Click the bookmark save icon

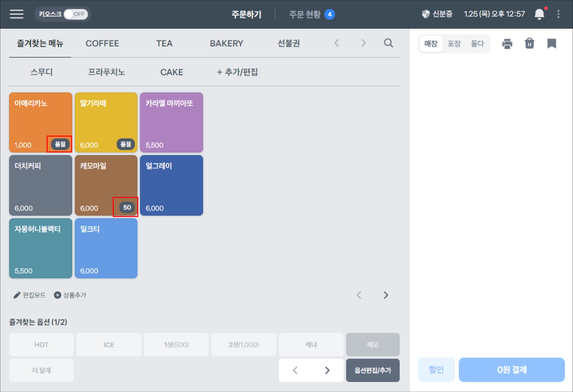tap(551, 44)
